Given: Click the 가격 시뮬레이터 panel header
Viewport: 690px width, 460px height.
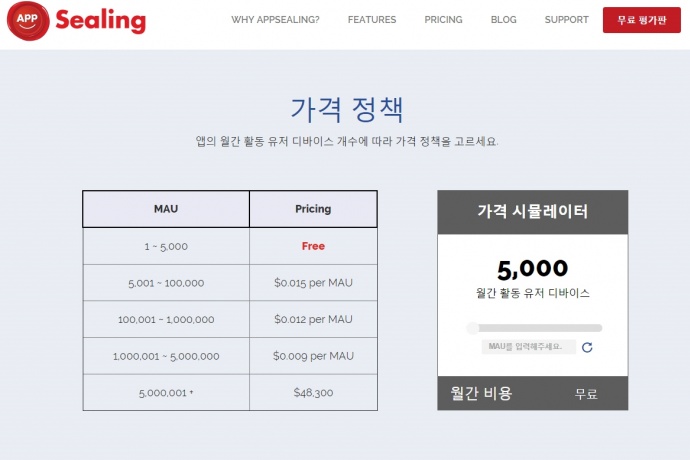Looking at the screenshot, I should [x=532, y=211].
